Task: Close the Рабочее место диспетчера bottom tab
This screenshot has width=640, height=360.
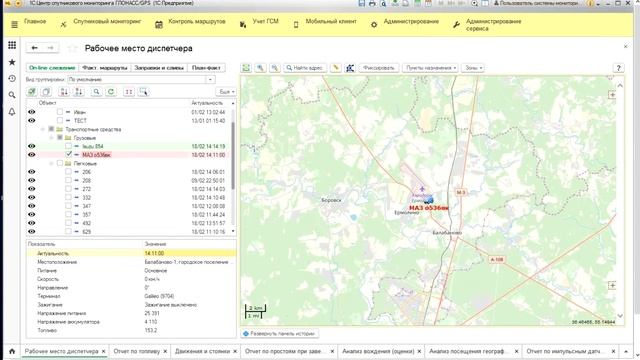Action: 104,351
